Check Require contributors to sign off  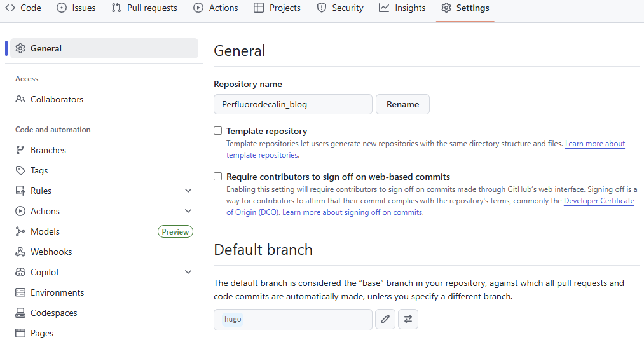(x=218, y=177)
